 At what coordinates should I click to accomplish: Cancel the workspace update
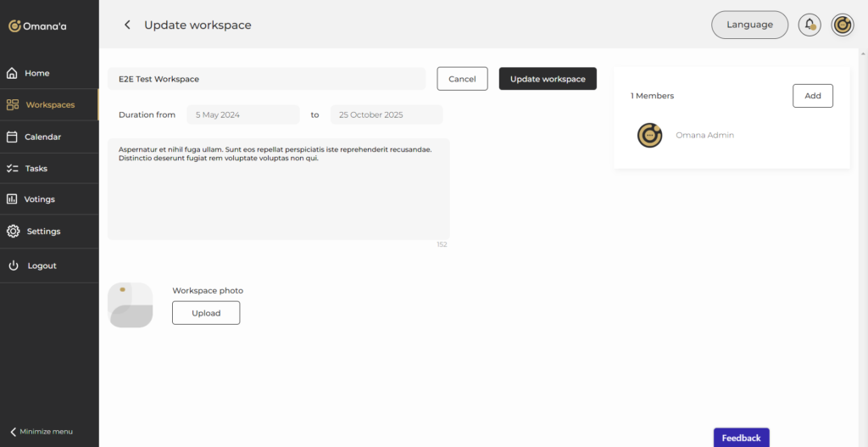click(462, 79)
